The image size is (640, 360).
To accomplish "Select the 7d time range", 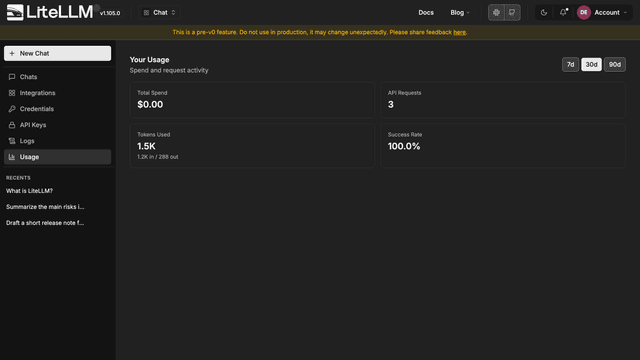I will (570, 64).
